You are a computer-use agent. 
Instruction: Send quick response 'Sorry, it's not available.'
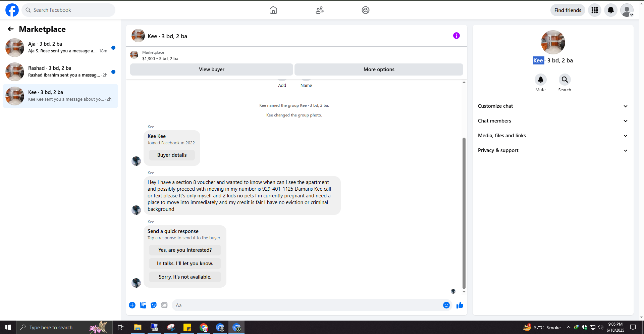(x=185, y=277)
